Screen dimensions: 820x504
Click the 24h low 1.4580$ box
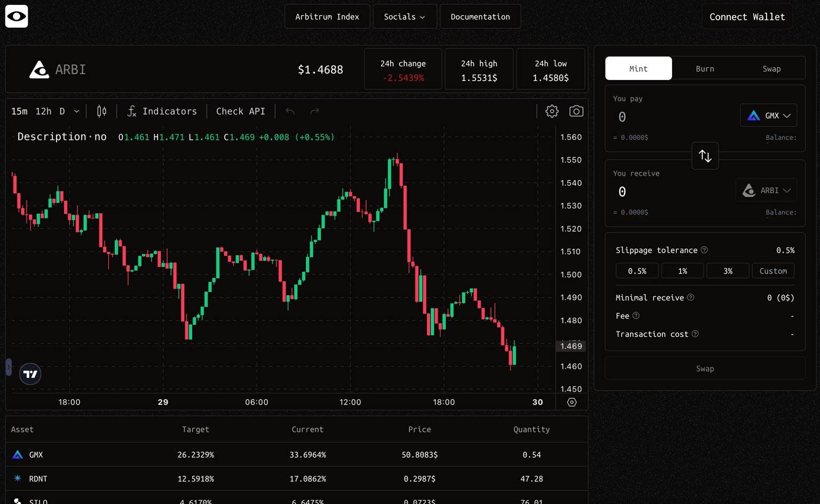[551, 69]
